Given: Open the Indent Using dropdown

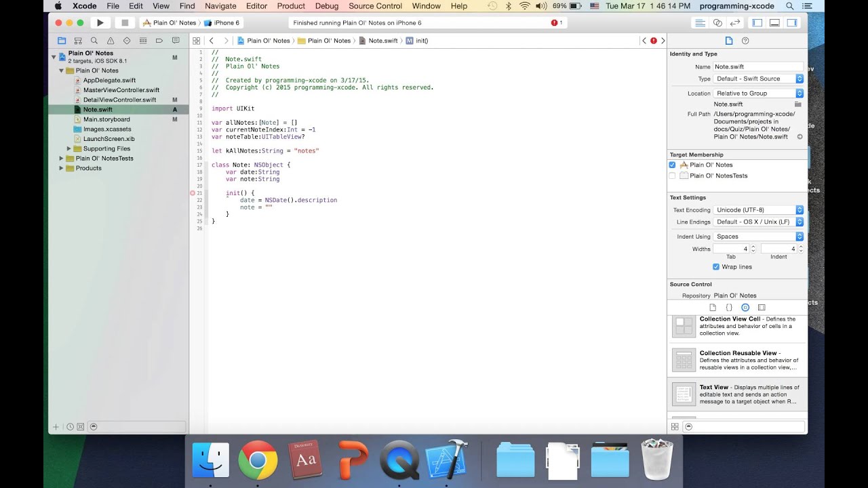Looking at the screenshot, I should 758,237.
